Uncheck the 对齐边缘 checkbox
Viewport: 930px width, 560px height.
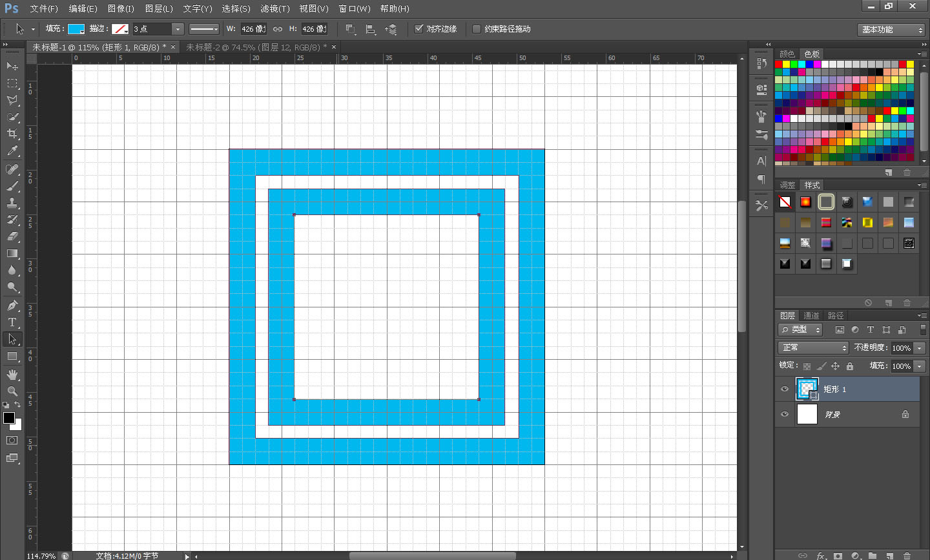click(419, 29)
